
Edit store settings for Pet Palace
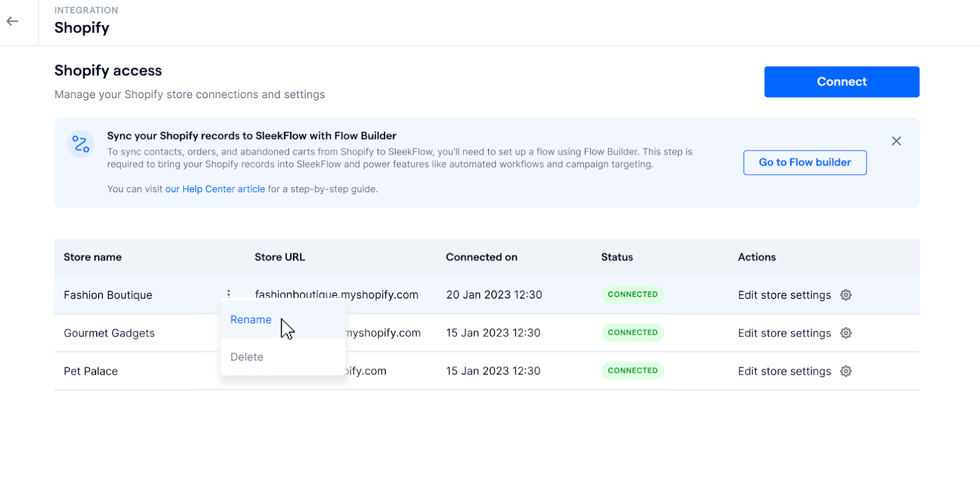click(x=785, y=371)
